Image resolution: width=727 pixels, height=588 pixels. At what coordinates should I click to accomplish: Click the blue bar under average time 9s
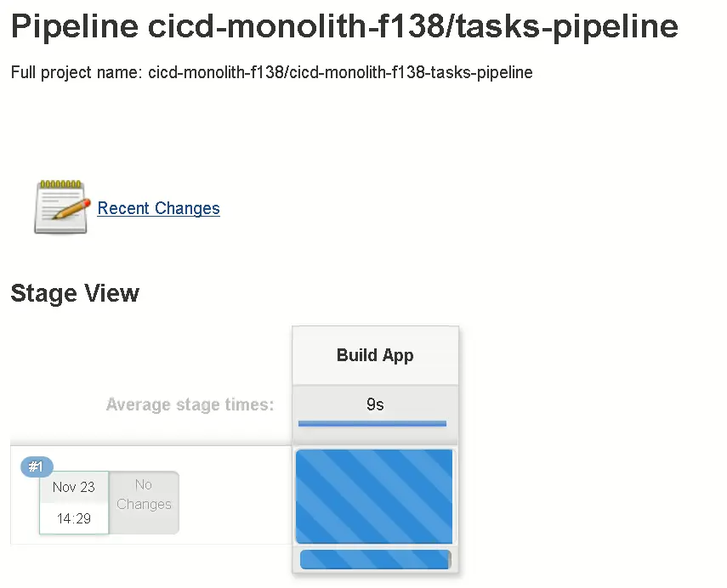(372, 423)
